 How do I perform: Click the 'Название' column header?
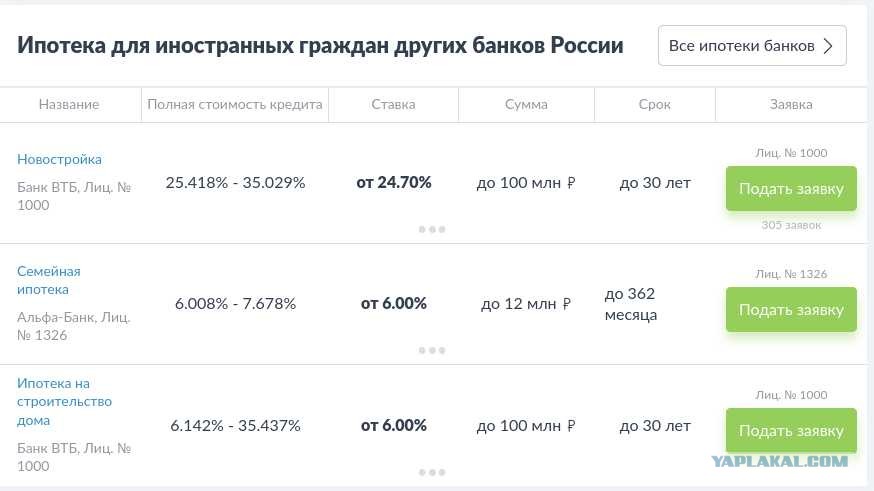tap(69, 104)
